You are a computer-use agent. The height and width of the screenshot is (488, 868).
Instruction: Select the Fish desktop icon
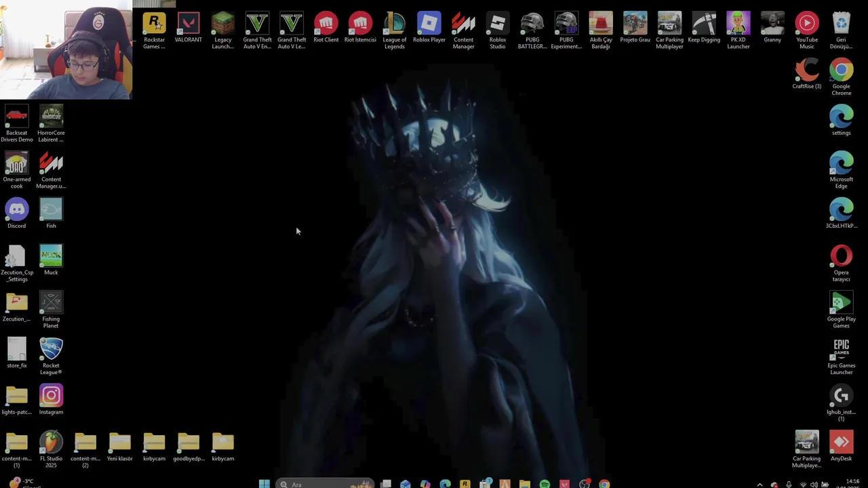coord(51,213)
